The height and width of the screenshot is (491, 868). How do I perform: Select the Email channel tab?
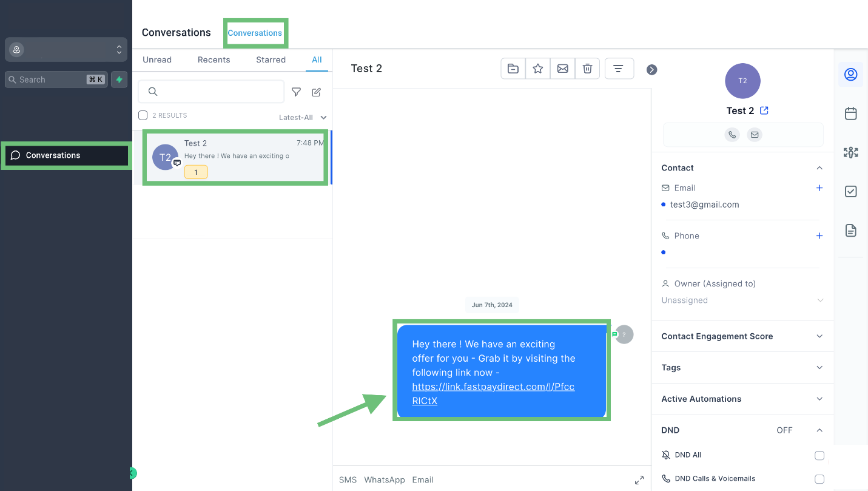coord(423,479)
